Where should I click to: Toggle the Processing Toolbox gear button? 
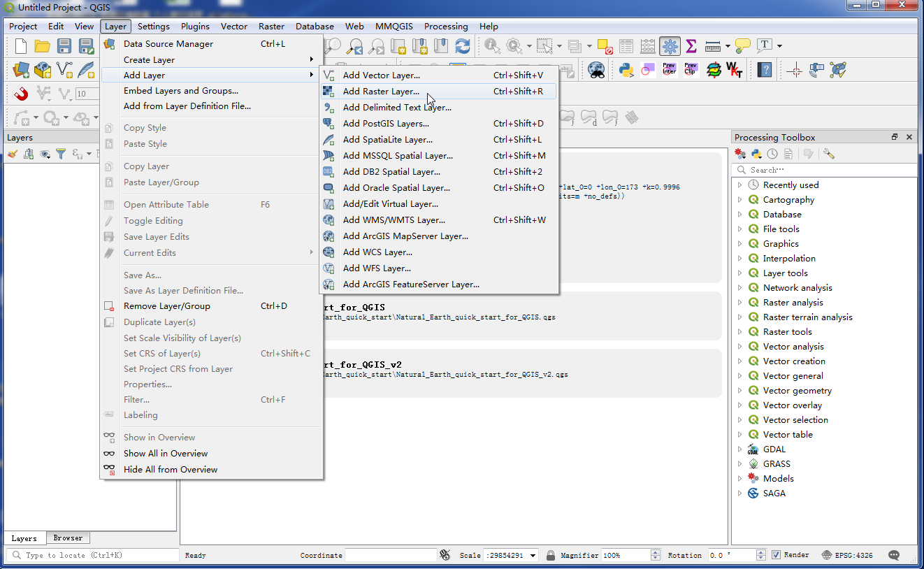click(670, 47)
